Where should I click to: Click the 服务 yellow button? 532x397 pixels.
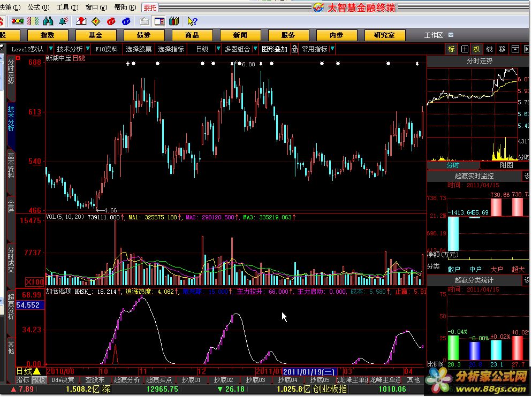click(288, 35)
